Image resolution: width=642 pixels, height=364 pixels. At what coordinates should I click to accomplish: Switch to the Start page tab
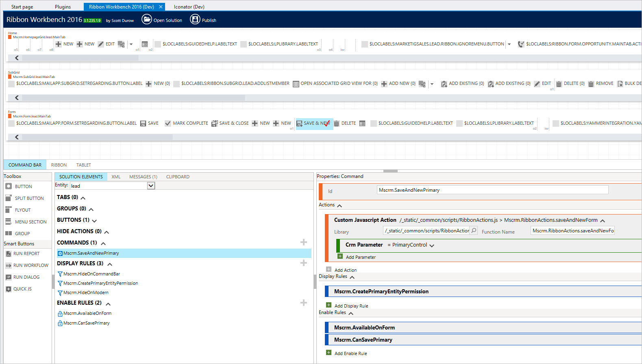pos(22,7)
